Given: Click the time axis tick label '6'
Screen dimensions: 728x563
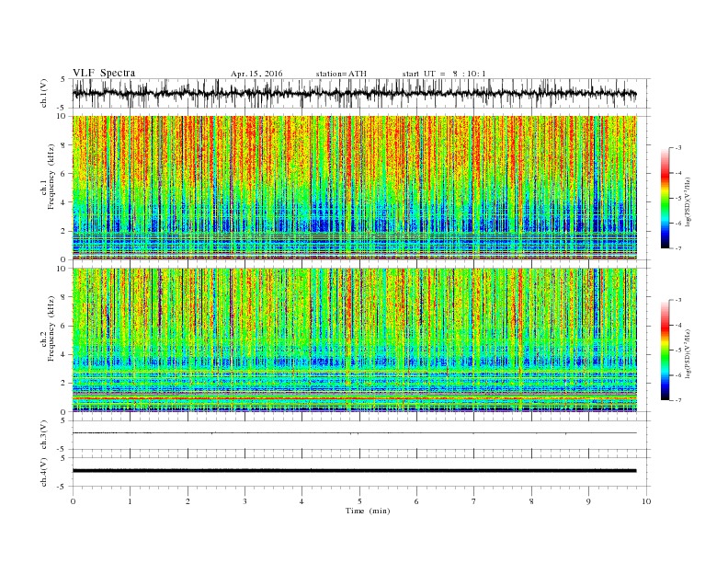Looking at the screenshot, I should (x=416, y=501).
